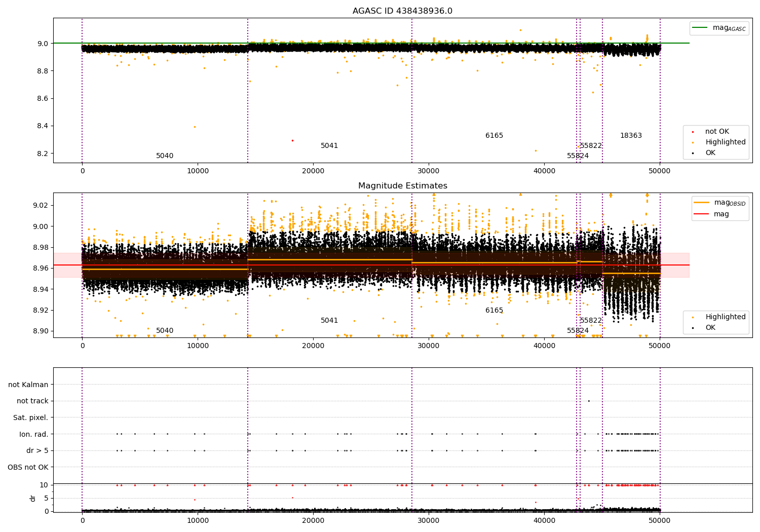Click the 'Ion. rad.' axis label
This screenshot has height=532, width=760.
coord(34,434)
